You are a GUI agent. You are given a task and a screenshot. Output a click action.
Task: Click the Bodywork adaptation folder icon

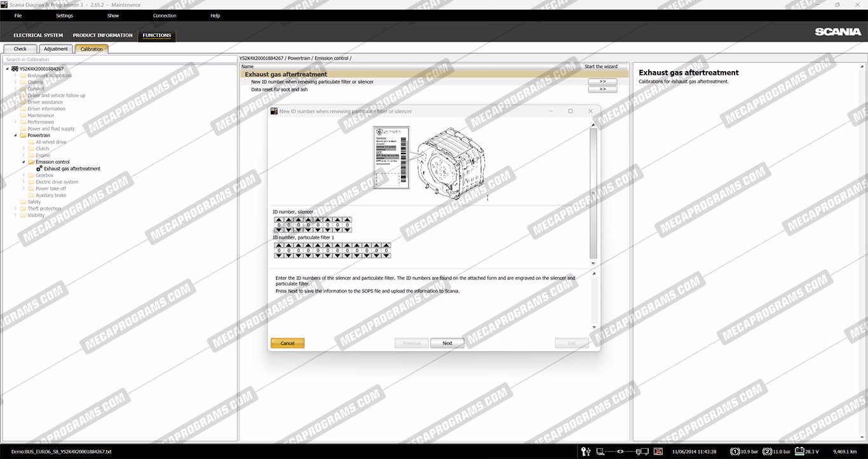(23, 76)
